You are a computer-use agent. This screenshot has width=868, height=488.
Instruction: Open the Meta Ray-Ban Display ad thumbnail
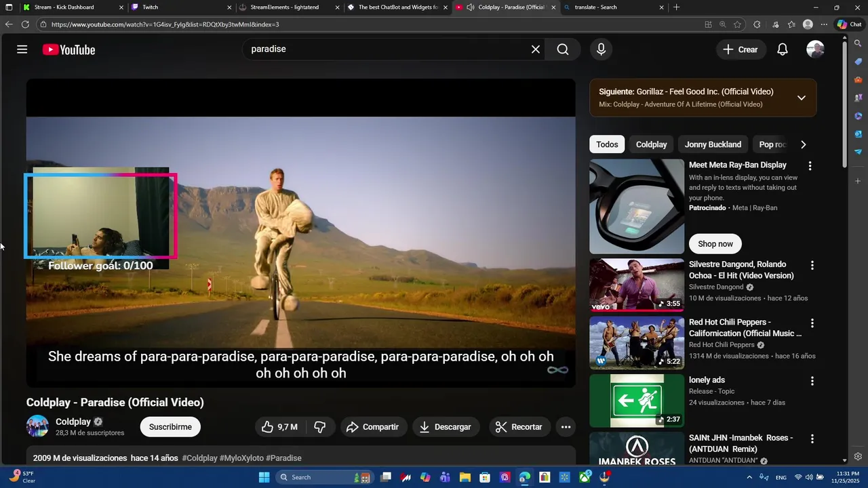(x=637, y=207)
